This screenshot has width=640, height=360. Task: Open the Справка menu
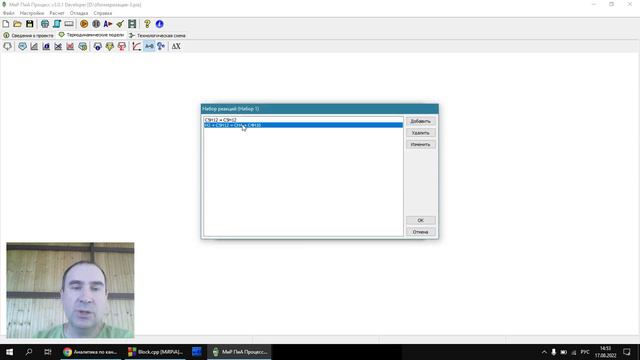(102, 13)
